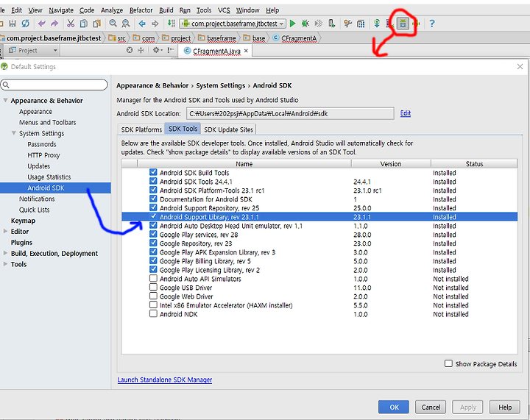This screenshot has height=420, width=530.
Task: Switch to the SDK Update Sites tab
Action: click(228, 129)
